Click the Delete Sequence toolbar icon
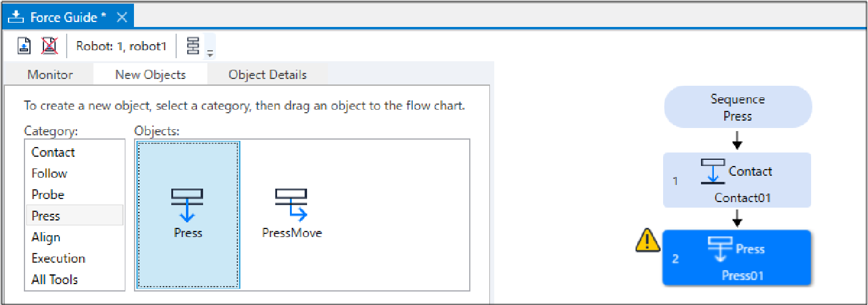This screenshot has width=868, height=305. point(49,45)
